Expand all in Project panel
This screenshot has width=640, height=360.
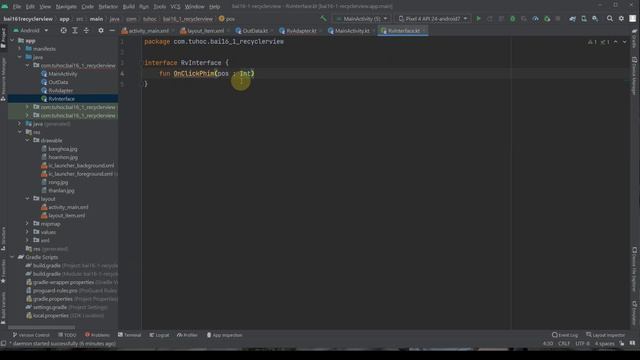point(75,31)
